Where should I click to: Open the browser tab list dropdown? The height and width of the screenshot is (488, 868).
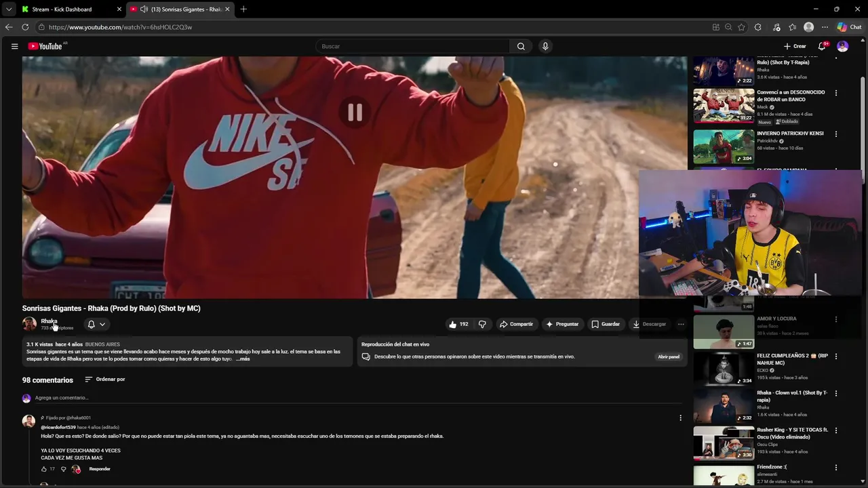[8, 9]
